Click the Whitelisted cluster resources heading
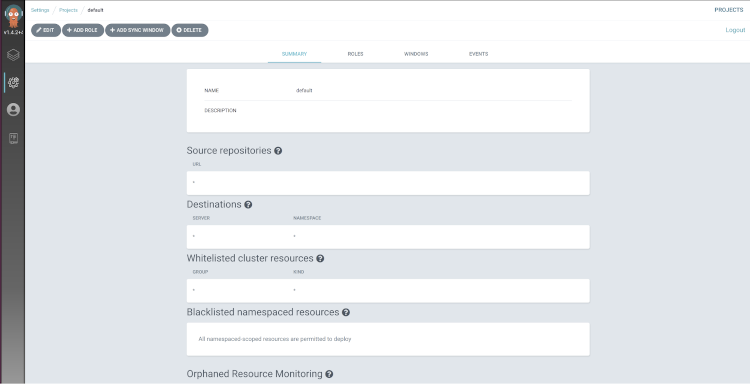 (x=250, y=258)
